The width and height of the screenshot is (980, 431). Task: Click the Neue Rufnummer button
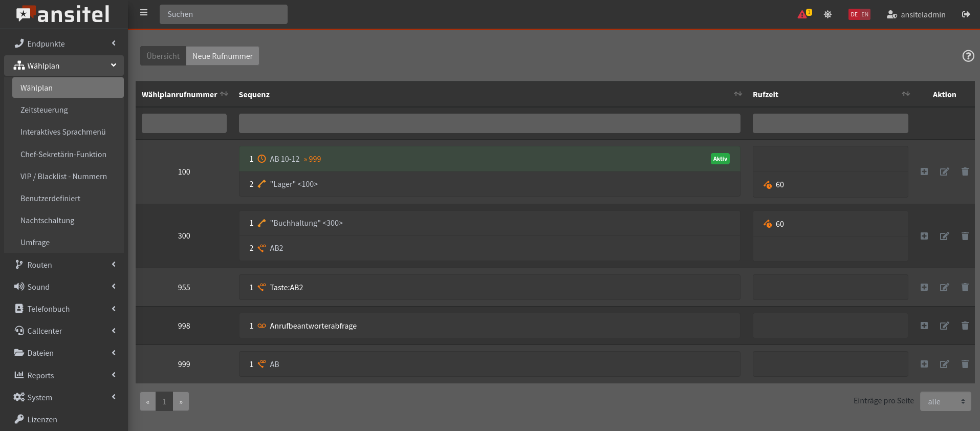click(x=222, y=56)
